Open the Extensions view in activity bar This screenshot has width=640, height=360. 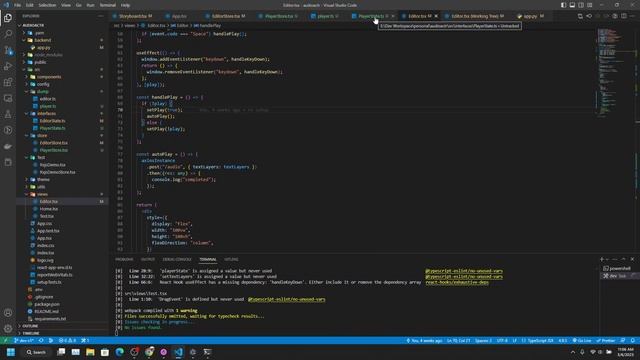tap(8, 82)
